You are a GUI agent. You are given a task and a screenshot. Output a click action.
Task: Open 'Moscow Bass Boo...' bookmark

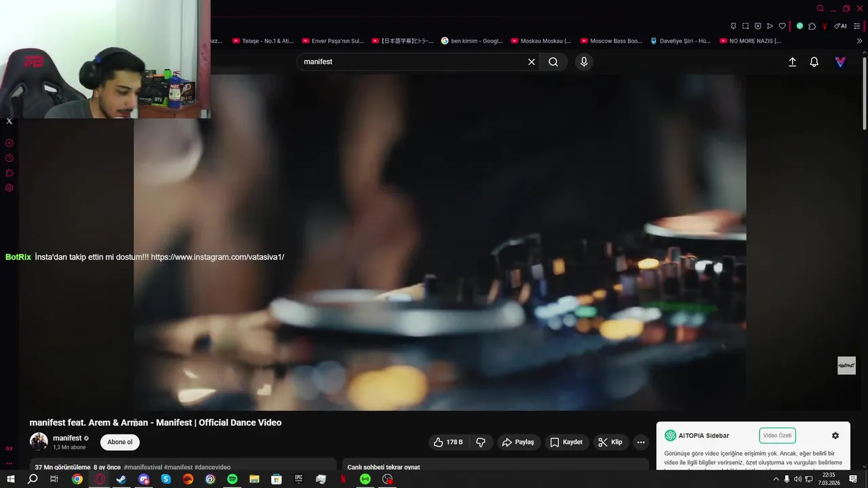611,41
